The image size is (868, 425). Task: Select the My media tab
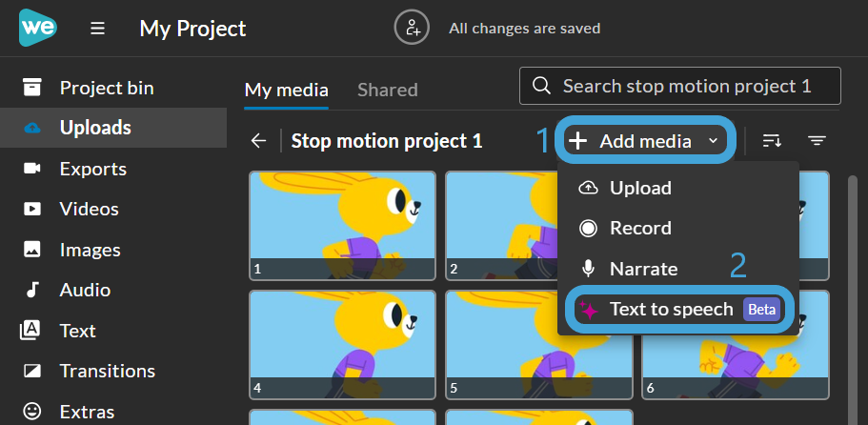[287, 91]
